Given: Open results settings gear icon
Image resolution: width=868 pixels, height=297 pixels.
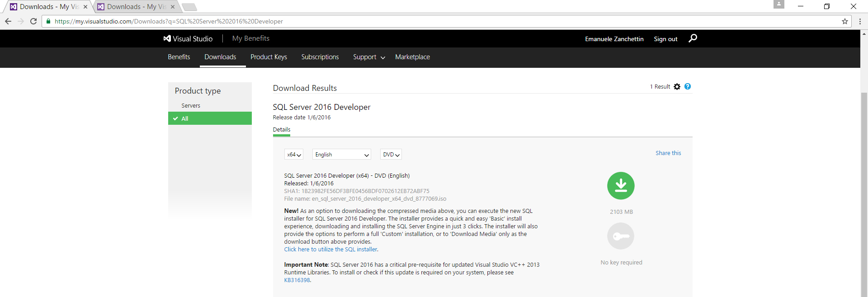Looking at the screenshot, I should pos(677,87).
